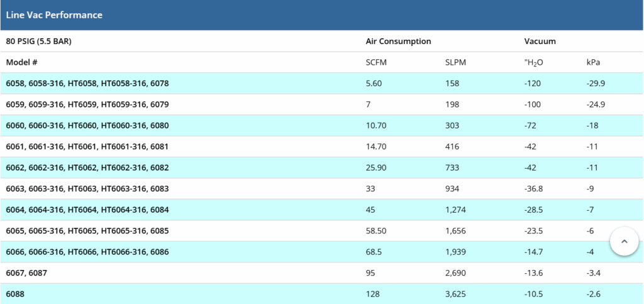Select the row starting with model 6058
The image size is (644, 304).
pos(87,83)
